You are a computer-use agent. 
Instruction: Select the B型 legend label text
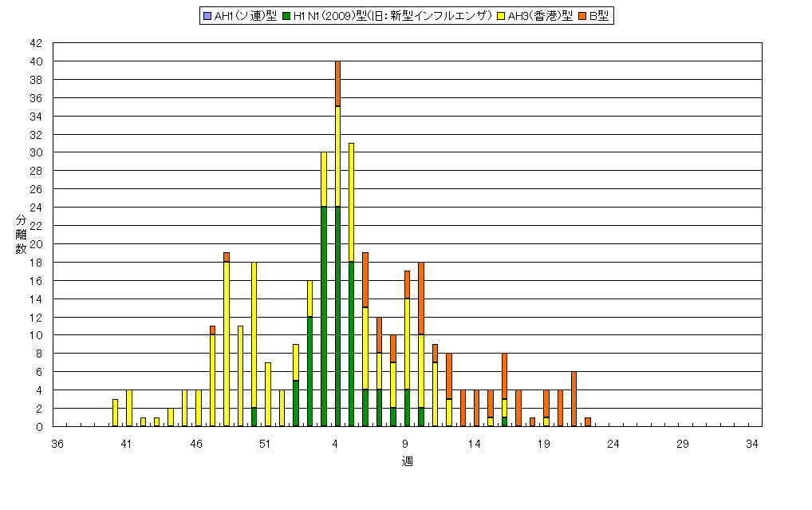click(598, 16)
